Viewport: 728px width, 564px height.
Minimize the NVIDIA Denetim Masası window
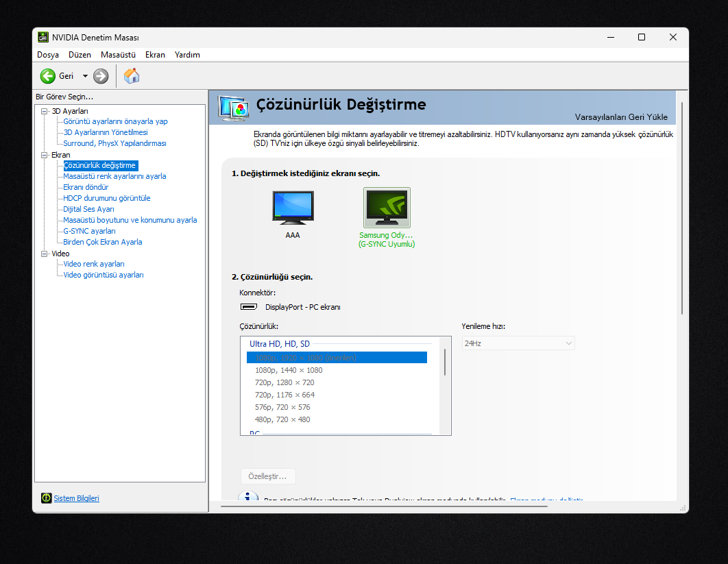pyautogui.click(x=611, y=37)
